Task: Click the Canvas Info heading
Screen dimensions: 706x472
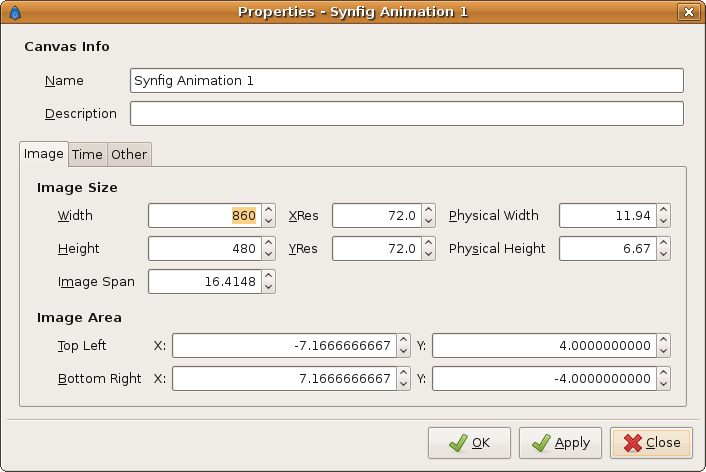Action: coord(67,47)
